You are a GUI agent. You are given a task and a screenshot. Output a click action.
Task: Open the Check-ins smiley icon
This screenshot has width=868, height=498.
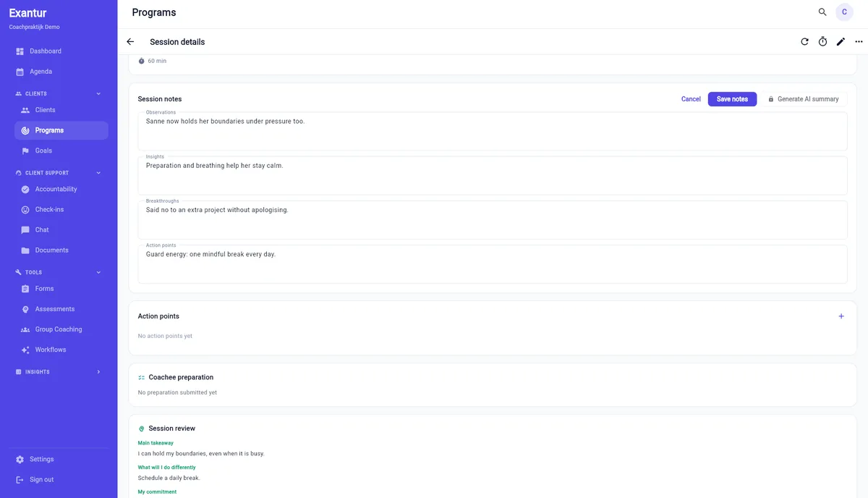click(25, 209)
